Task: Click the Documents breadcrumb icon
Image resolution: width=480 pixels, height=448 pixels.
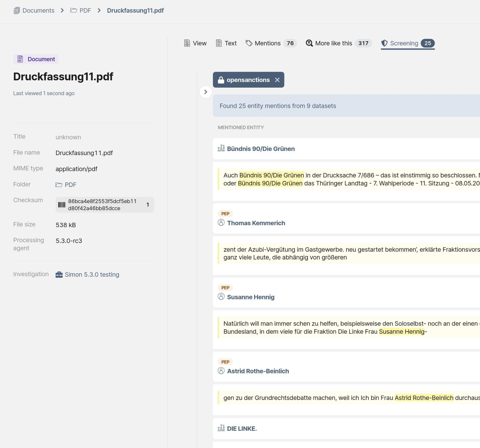Action: click(x=17, y=11)
